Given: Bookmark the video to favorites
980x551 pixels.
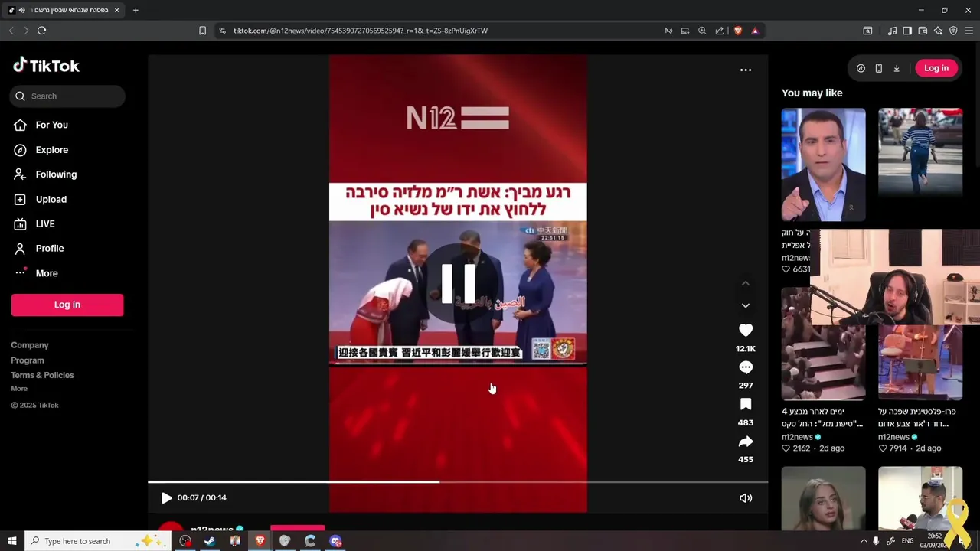Looking at the screenshot, I should click(x=746, y=404).
